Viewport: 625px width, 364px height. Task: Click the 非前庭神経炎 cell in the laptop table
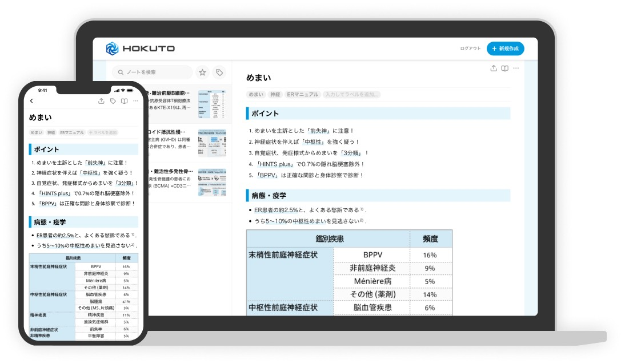(x=372, y=268)
